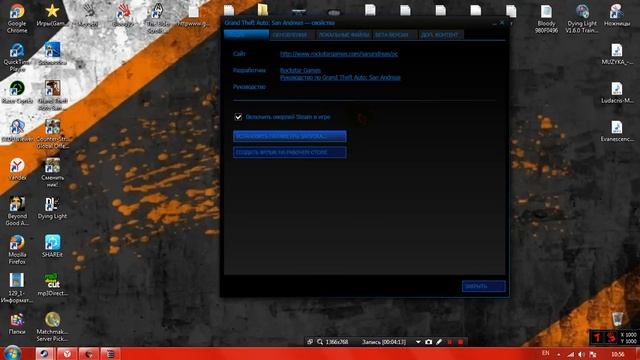
Task: Select the Counter-Strike Global Offensive shortcut
Action: click(x=52, y=134)
